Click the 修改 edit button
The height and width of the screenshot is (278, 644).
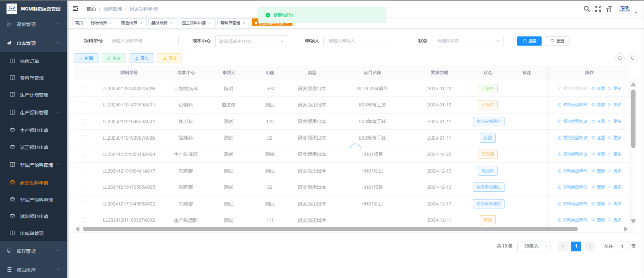point(114,58)
